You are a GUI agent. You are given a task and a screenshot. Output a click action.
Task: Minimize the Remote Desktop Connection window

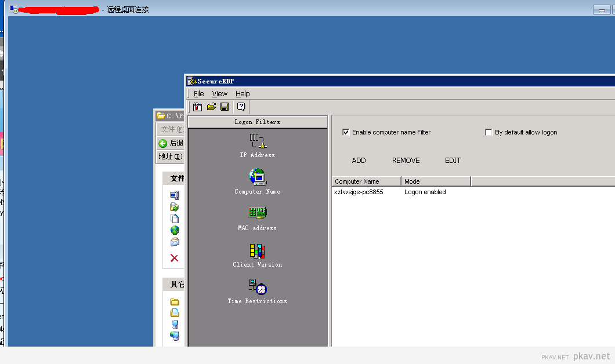(x=602, y=10)
